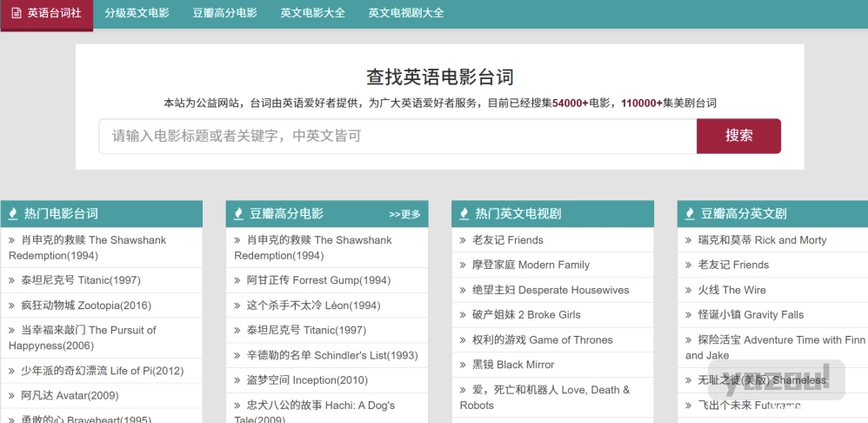868x423 pixels.
Task: Click the 热门电影台词 section heading
Action: (x=61, y=214)
